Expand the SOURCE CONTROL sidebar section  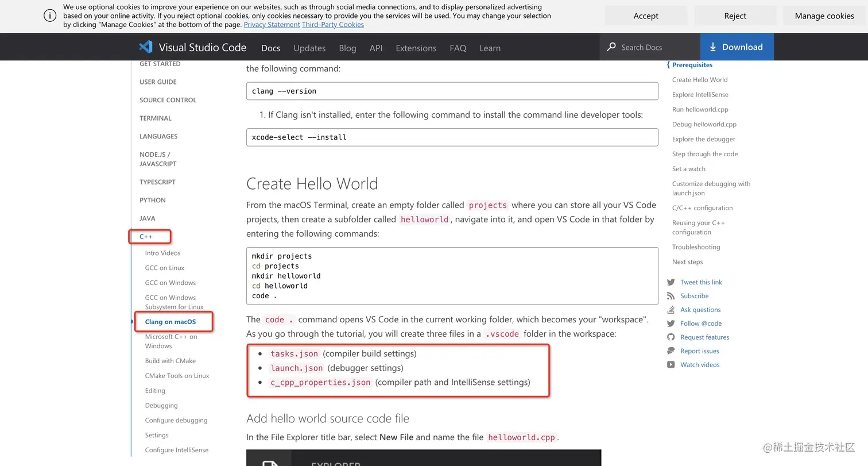[x=168, y=100]
